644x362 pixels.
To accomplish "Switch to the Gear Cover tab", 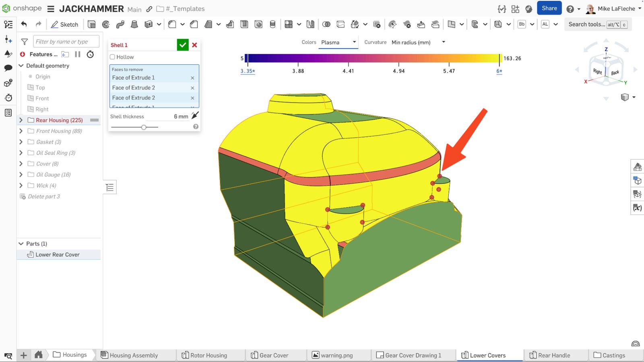I will pyautogui.click(x=274, y=355).
